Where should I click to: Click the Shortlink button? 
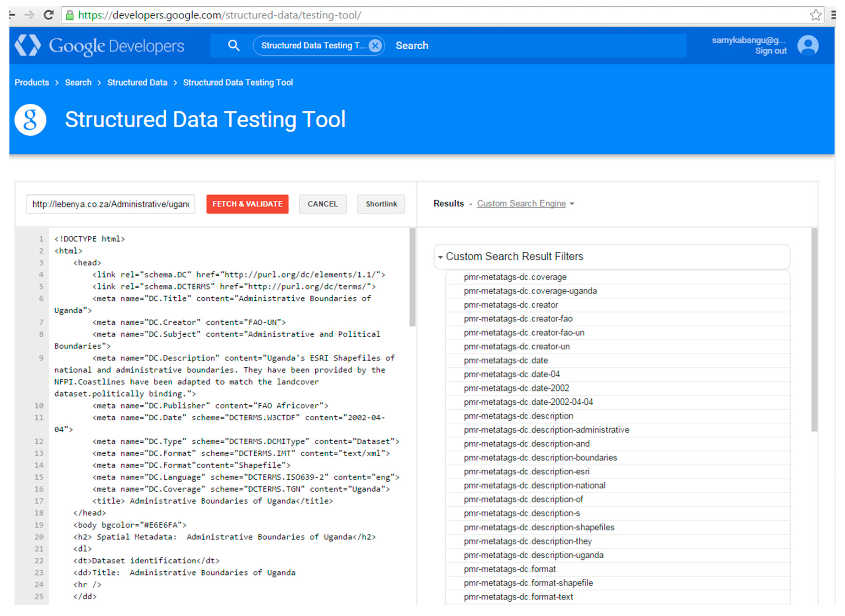tap(381, 204)
